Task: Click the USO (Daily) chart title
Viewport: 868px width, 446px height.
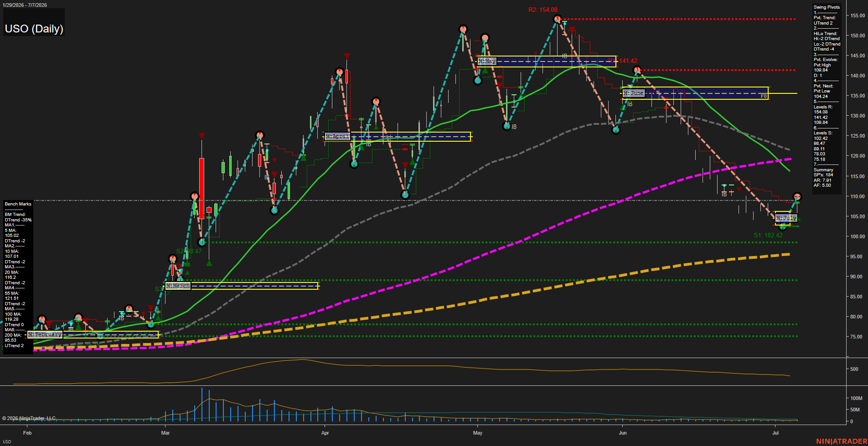Action: click(34, 29)
